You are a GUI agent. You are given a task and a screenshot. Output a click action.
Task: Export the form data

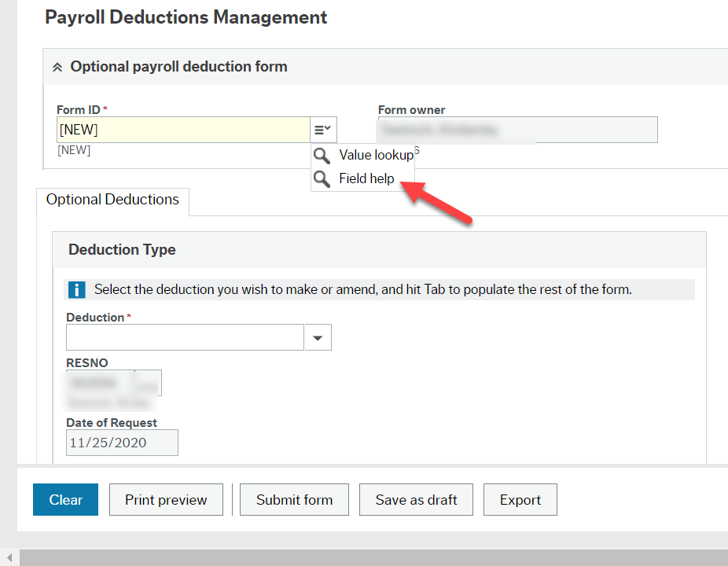pyautogui.click(x=520, y=499)
